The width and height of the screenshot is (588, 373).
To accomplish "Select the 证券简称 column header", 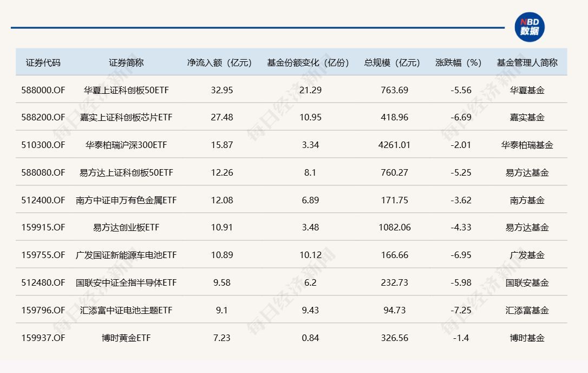I will (x=126, y=62).
